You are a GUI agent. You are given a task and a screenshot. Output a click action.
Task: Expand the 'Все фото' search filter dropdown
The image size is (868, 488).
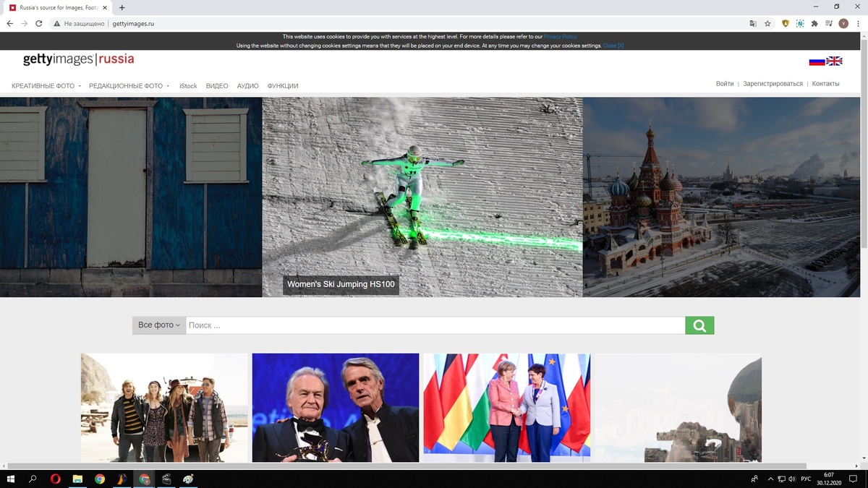[158, 325]
